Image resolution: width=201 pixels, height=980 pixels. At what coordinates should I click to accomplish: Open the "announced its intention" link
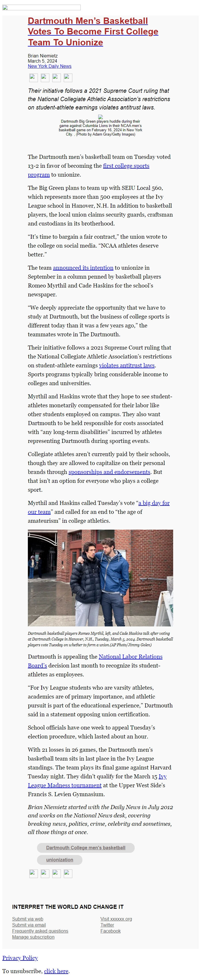[83, 267]
